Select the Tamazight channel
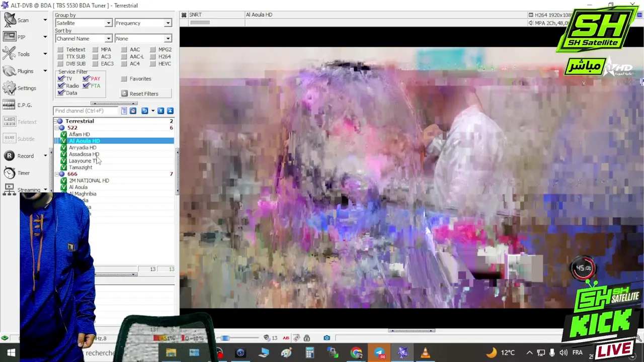Image resolution: width=644 pixels, height=362 pixels. 80,167
